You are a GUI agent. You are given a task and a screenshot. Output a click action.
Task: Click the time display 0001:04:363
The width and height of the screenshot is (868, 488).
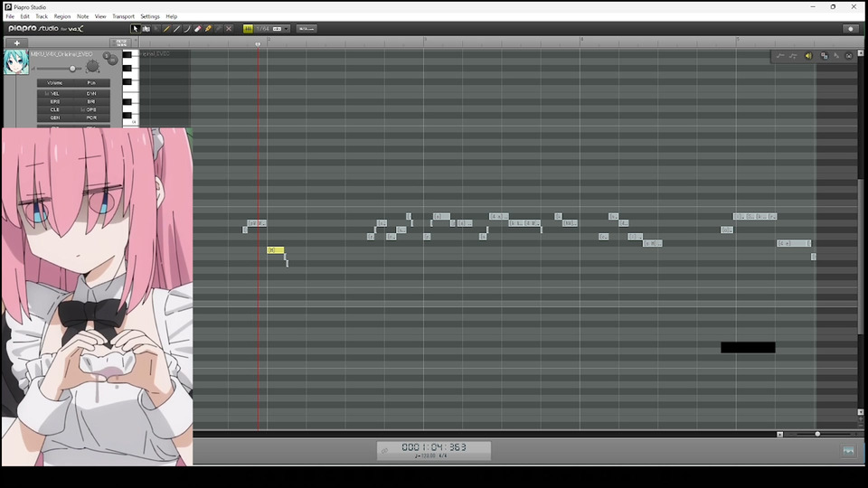434,447
